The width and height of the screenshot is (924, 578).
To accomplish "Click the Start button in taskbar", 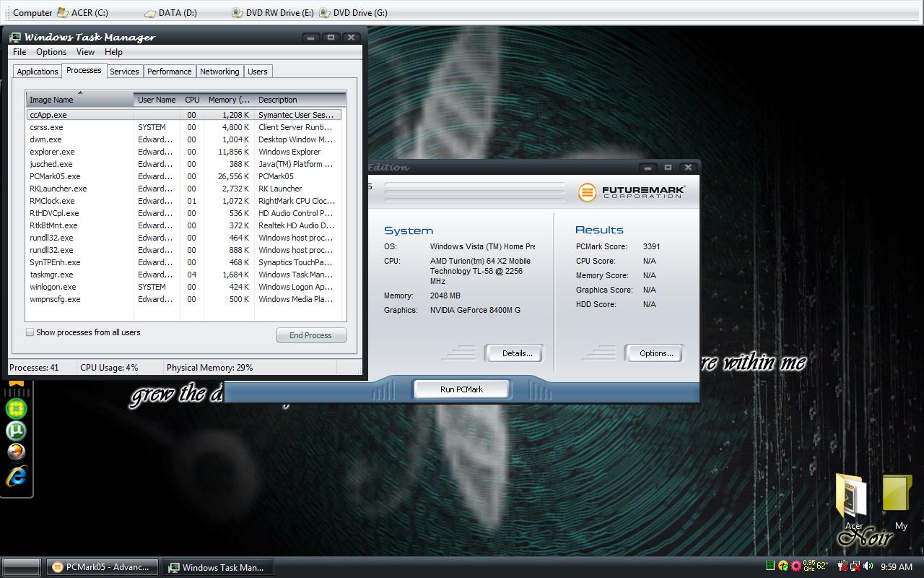I will pos(22,567).
